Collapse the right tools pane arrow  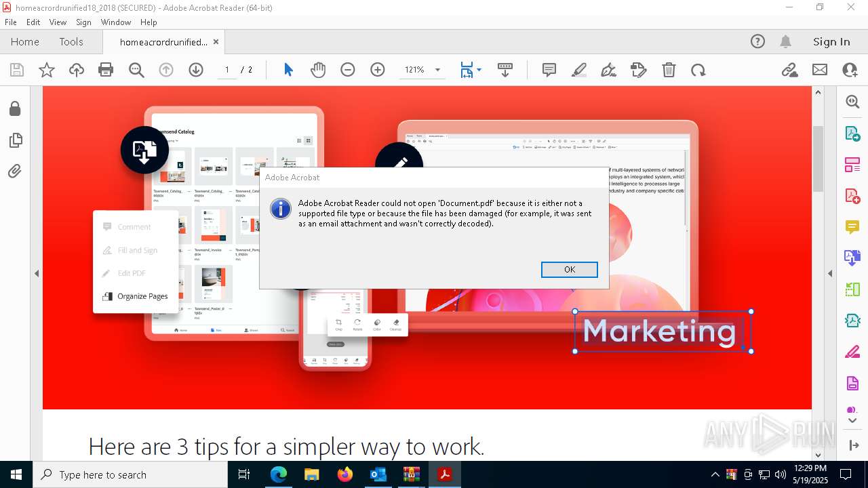tap(830, 274)
